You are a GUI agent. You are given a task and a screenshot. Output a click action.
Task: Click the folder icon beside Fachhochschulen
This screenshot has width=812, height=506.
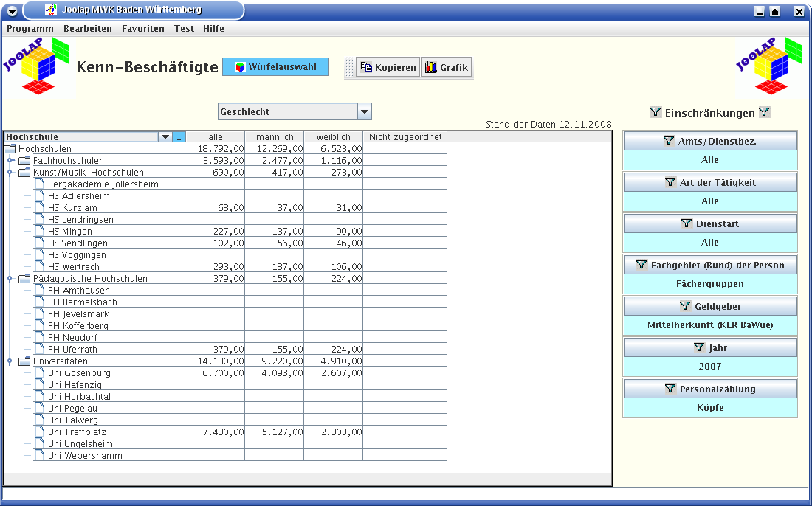click(x=24, y=161)
